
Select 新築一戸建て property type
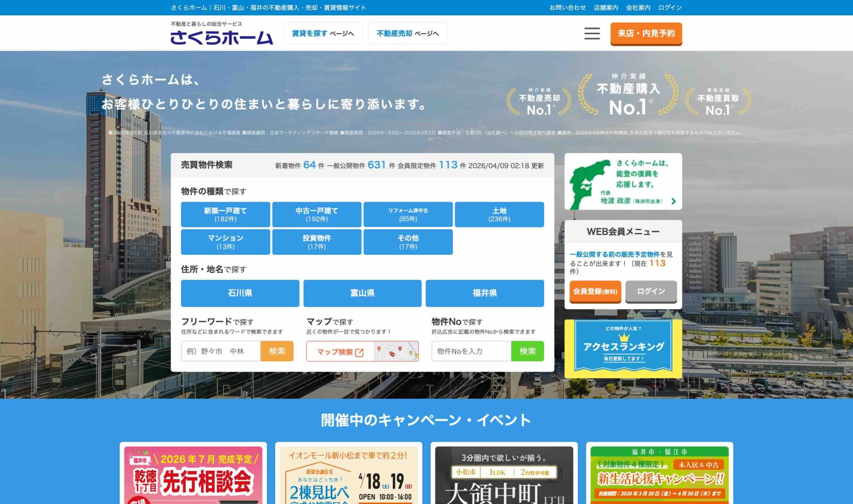coord(225,214)
